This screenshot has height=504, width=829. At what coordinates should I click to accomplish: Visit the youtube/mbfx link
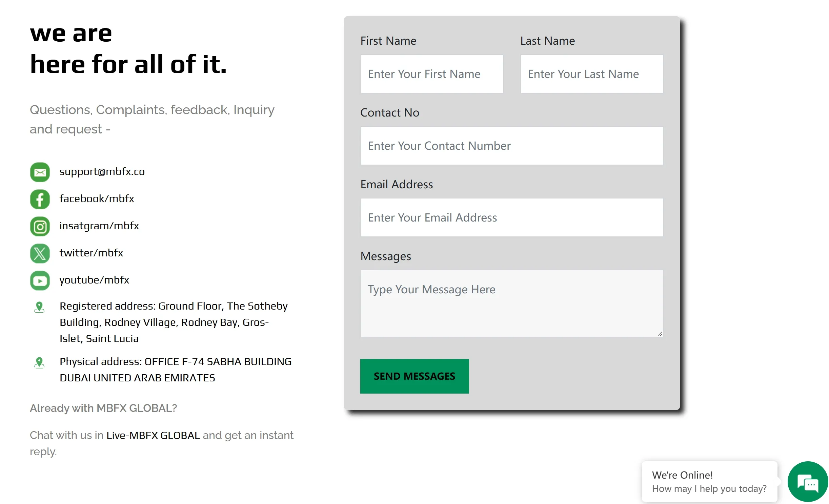94,280
